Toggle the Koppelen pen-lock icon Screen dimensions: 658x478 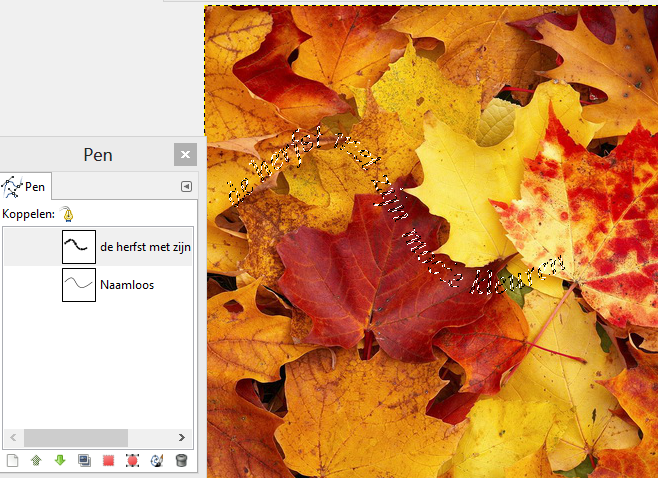(x=67, y=213)
